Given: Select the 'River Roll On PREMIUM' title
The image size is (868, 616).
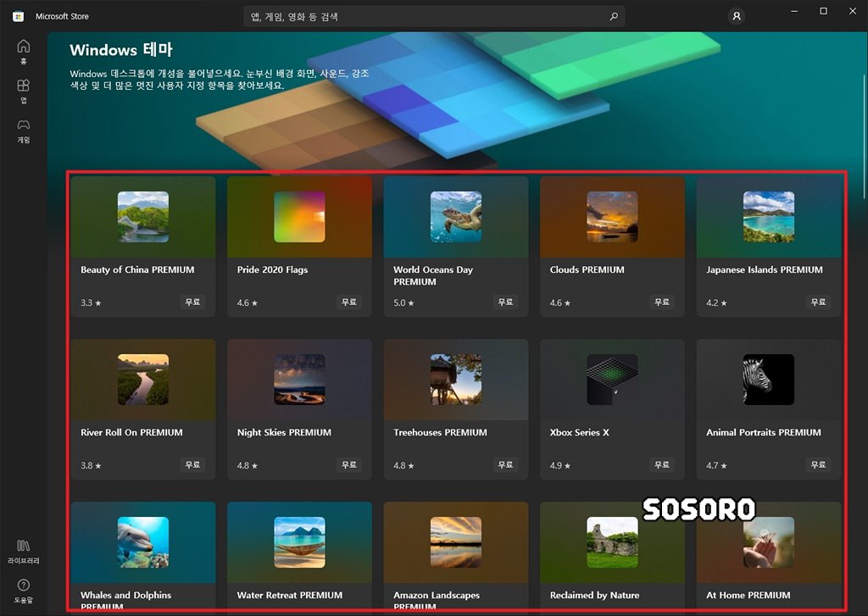Looking at the screenshot, I should tap(131, 432).
